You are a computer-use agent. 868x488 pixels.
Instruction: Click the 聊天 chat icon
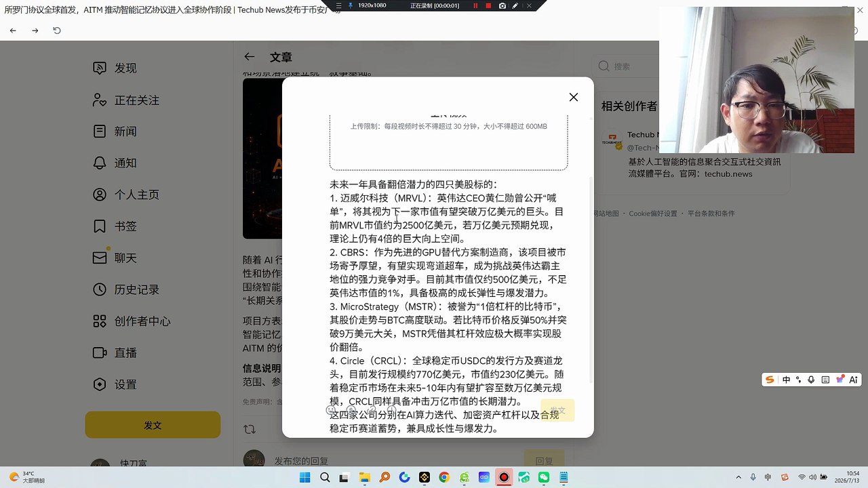click(x=100, y=258)
